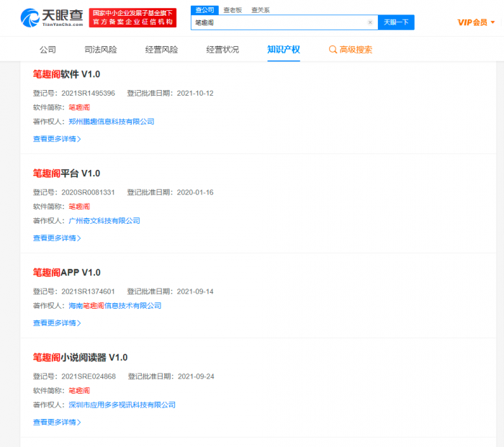Viewport: 504px width, 447px height.
Task: Open the 公司 results category
Action: click(x=48, y=50)
